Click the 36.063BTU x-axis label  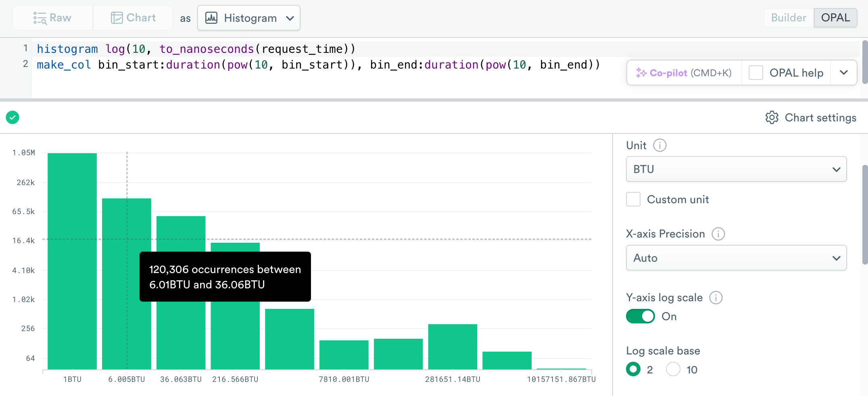(181, 379)
